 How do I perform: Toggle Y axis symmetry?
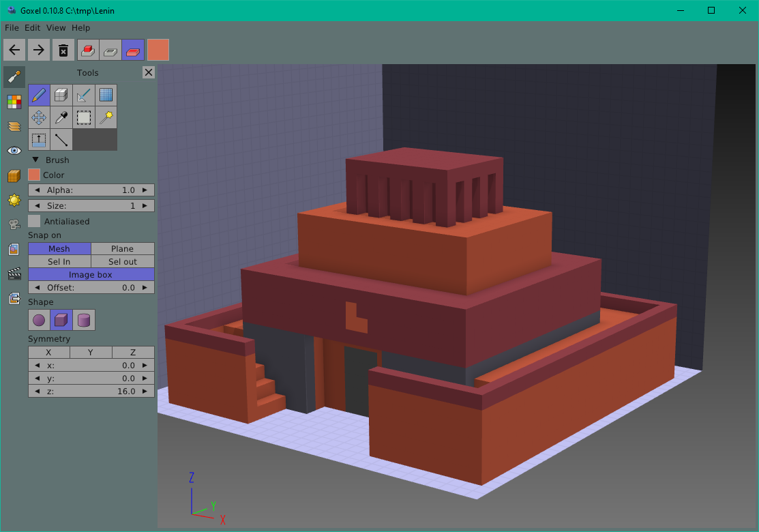(91, 353)
